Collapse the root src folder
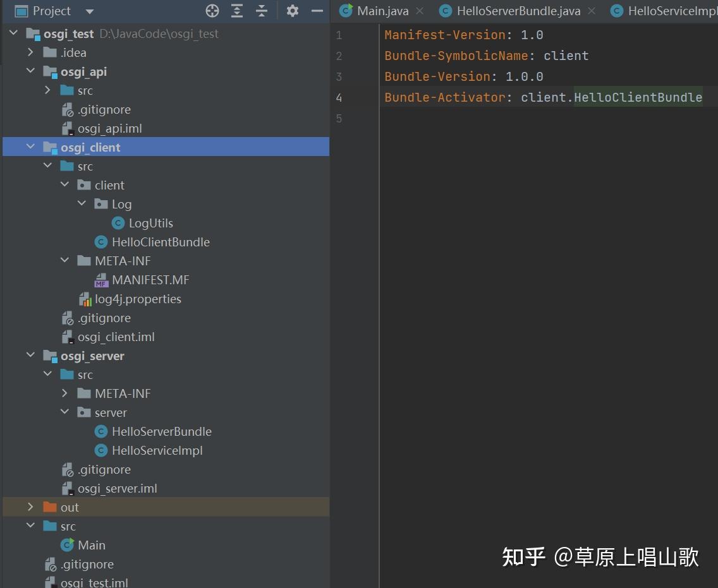 coord(30,525)
